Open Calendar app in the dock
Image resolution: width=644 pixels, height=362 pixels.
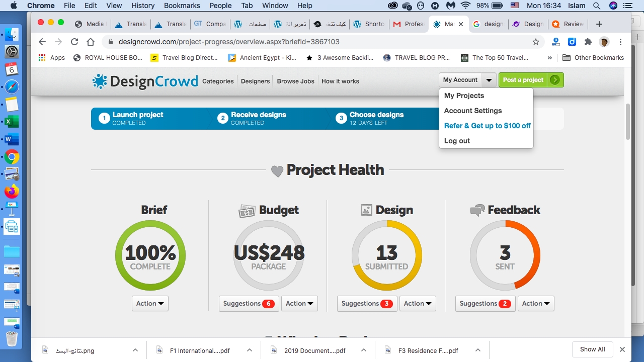point(12,69)
